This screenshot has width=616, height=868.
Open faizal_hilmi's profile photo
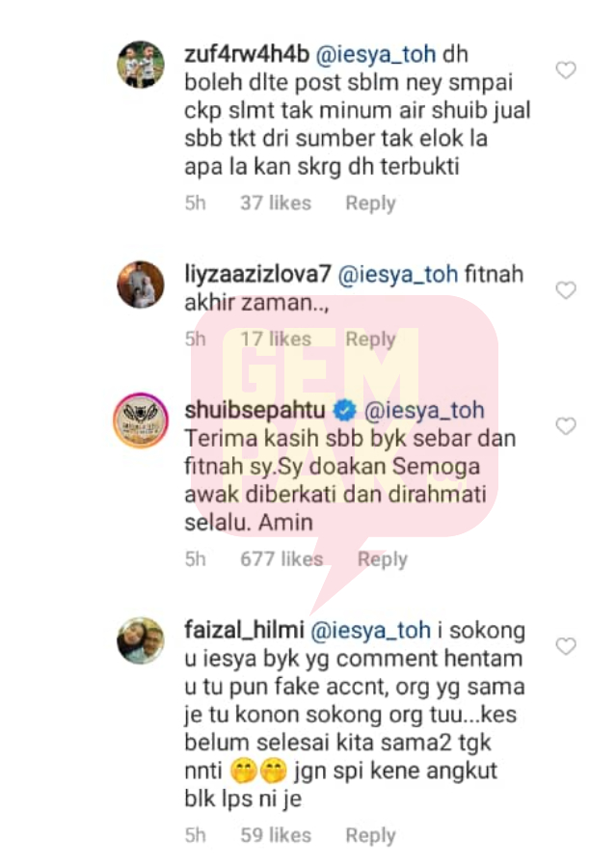[x=141, y=640]
